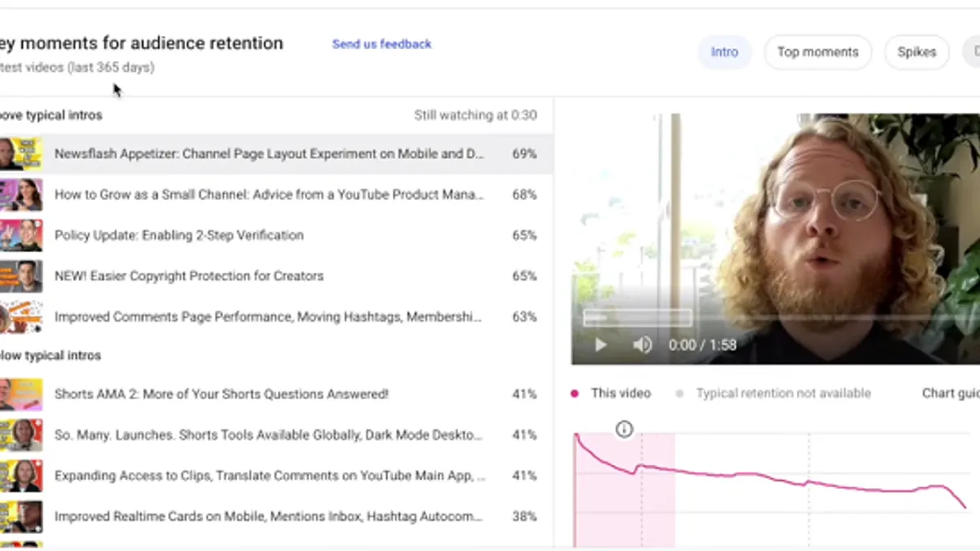Select Policy Update: Enabling 2-Step Verification row
Viewport: 980px width, 551px height.
click(276, 235)
